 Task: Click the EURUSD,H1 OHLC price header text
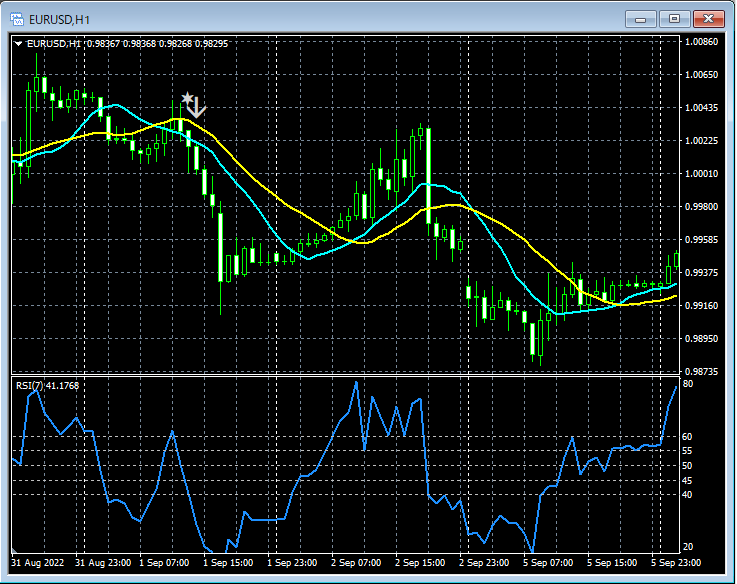(127, 44)
